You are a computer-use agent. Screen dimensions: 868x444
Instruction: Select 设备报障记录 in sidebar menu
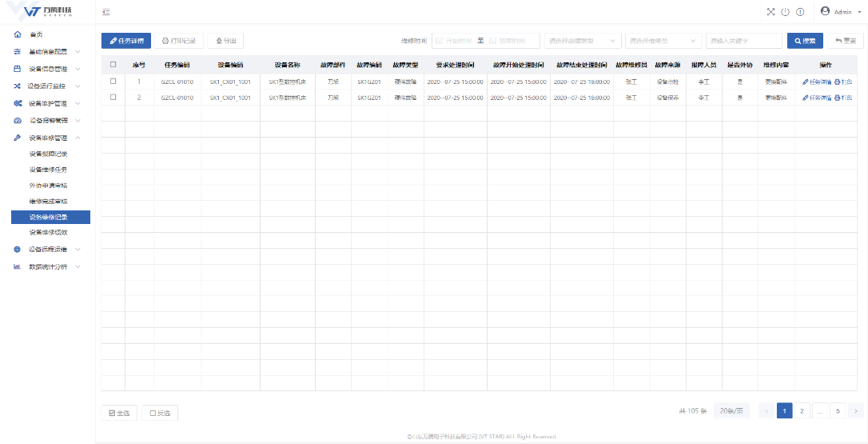point(48,154)
